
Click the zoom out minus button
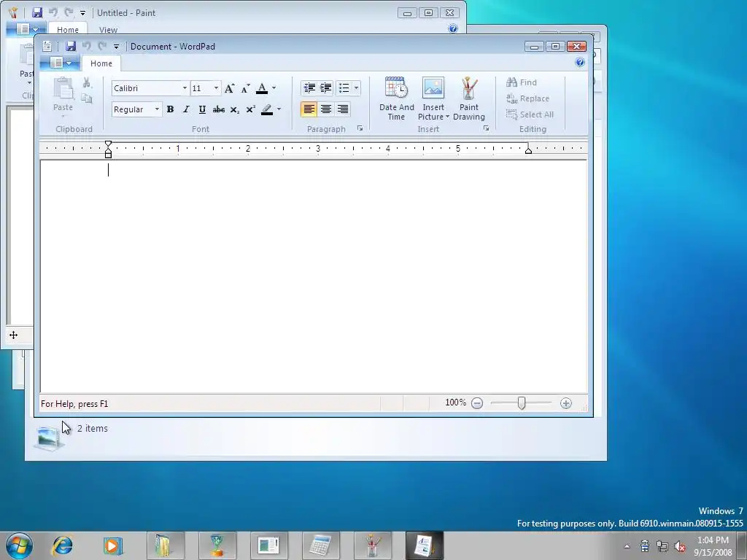[477, 403]
